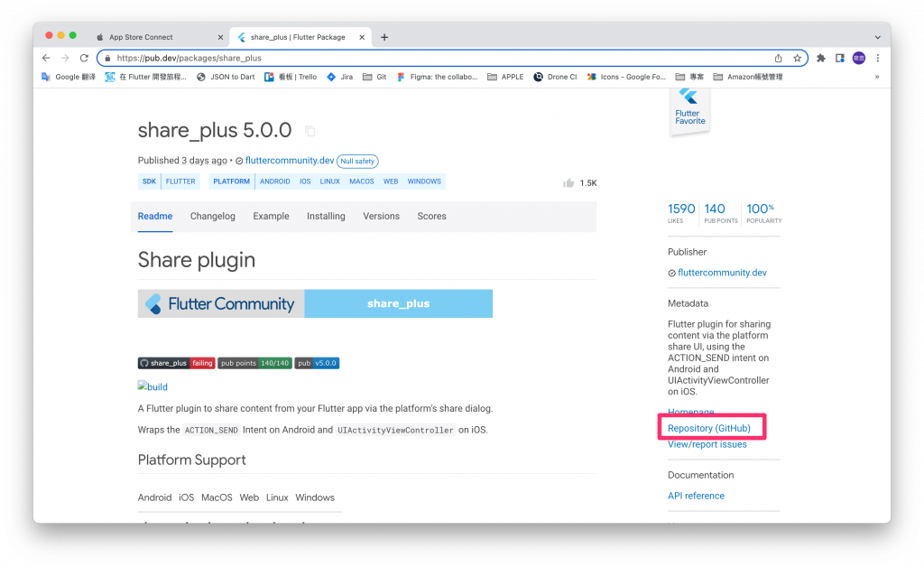Viewport: 924px width, 567px height.
Task: Click the 140 pub points score
Action: coord(720,213)
